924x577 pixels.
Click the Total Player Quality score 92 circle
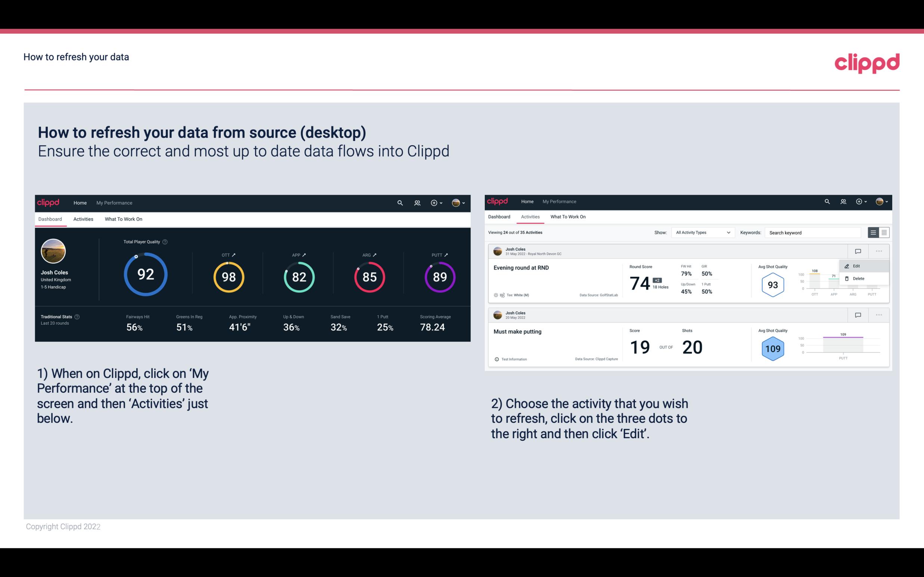coord(145,275)
